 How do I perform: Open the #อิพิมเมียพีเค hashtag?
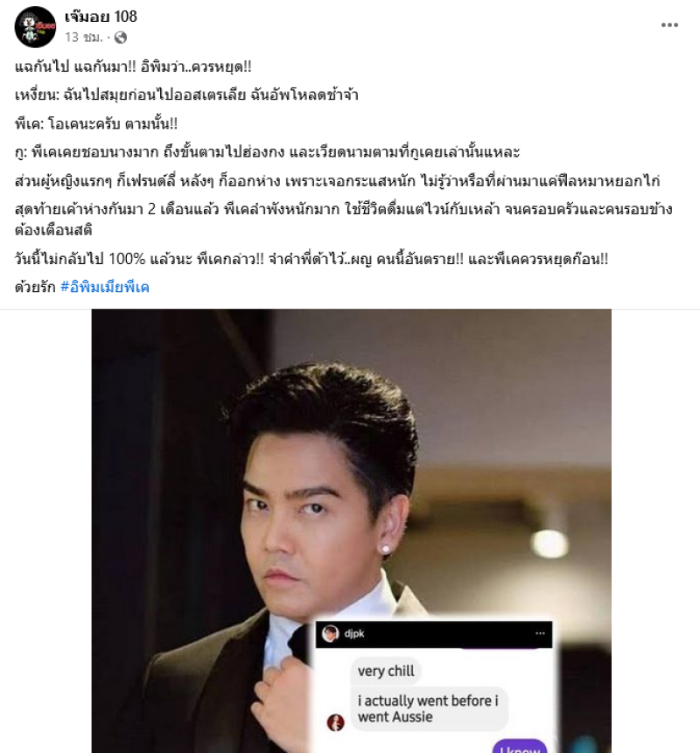(x=105, y=287)
